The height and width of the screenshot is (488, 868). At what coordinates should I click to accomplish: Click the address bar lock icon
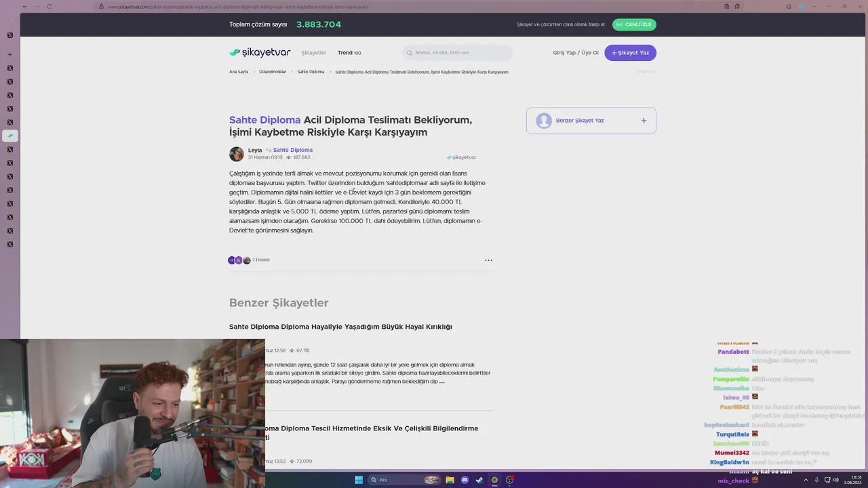click(101, 7)
